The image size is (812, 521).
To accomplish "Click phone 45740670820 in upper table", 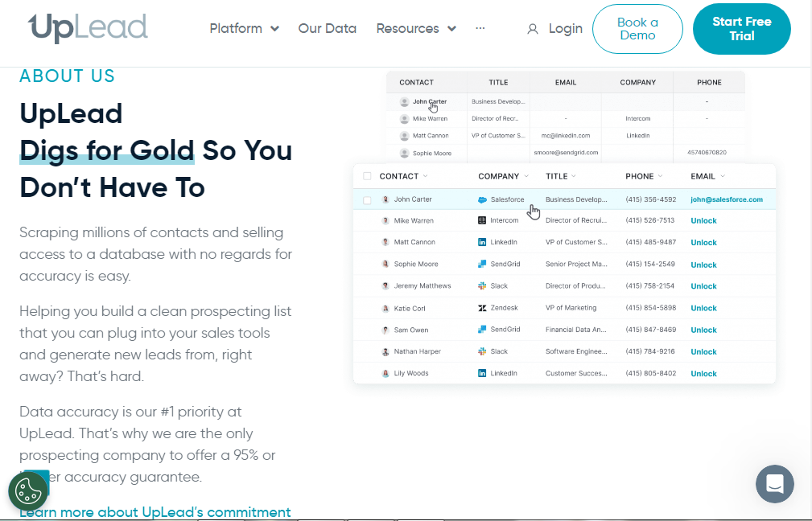I will [x=707, y=153].
